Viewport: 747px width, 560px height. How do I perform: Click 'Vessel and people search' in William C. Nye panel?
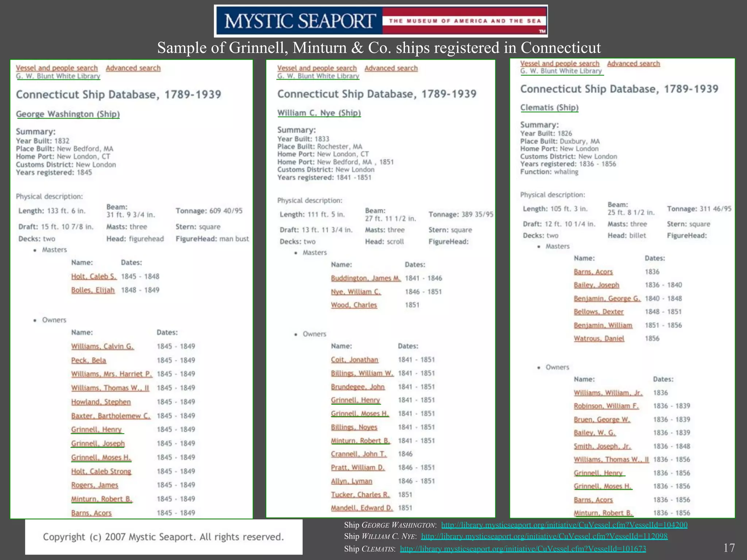click(317, 68)
